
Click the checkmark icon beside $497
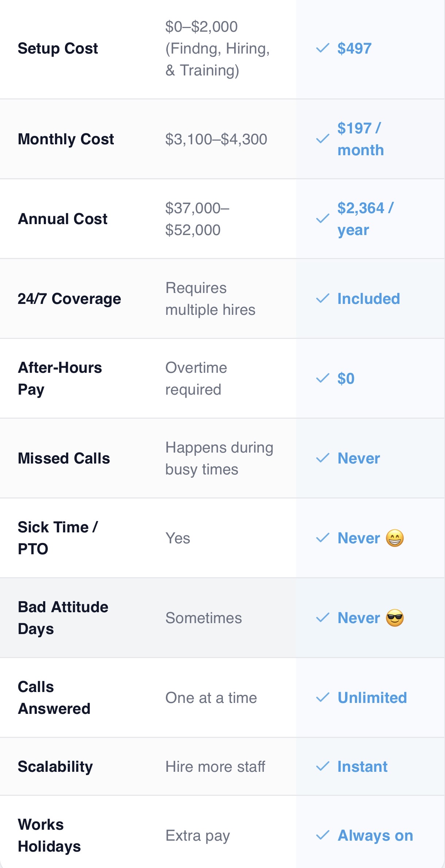pyautogui.click(x=322, y=48)
